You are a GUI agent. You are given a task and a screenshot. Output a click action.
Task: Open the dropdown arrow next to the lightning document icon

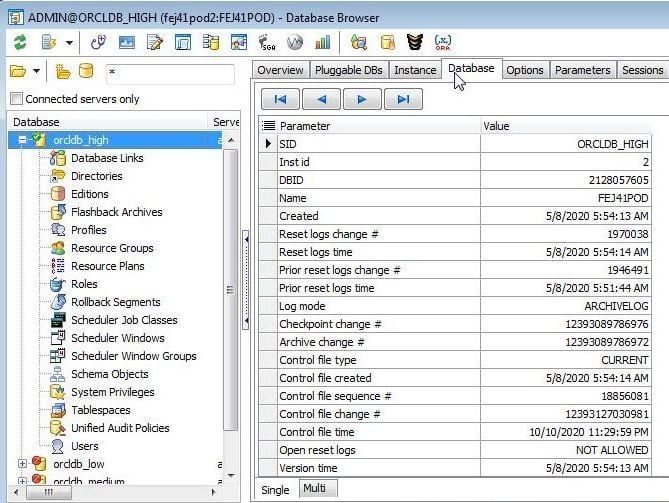[69, 43]
